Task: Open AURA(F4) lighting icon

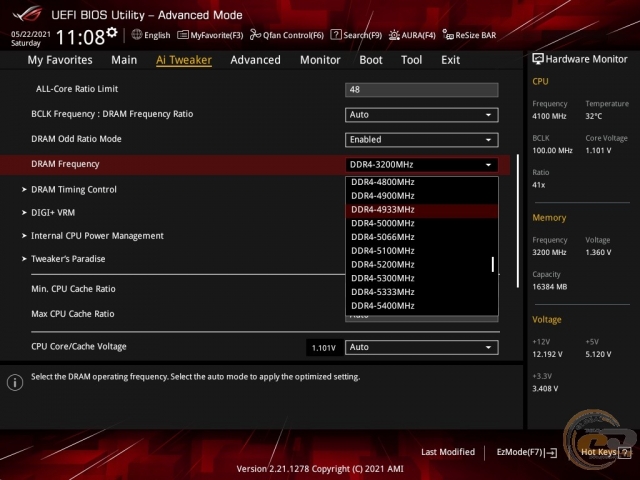Action: click(x=394, y=35)
